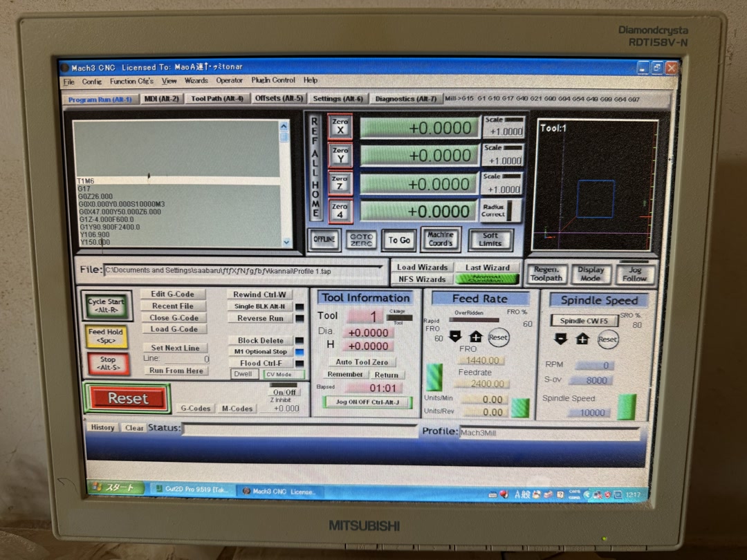This screenshot has height=560, width=747.
Task: Open the Windows Start button
Action: pos(117,487)
